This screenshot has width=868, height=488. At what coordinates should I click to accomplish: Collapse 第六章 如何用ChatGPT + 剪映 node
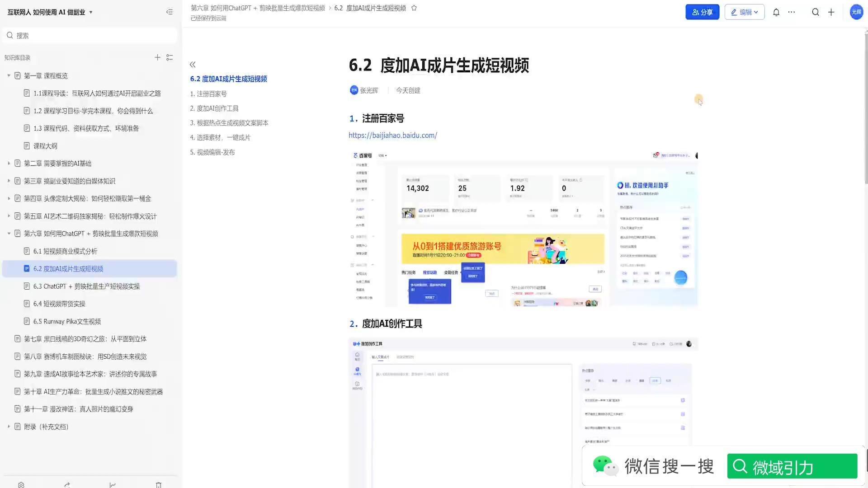[x=9, y=234]
